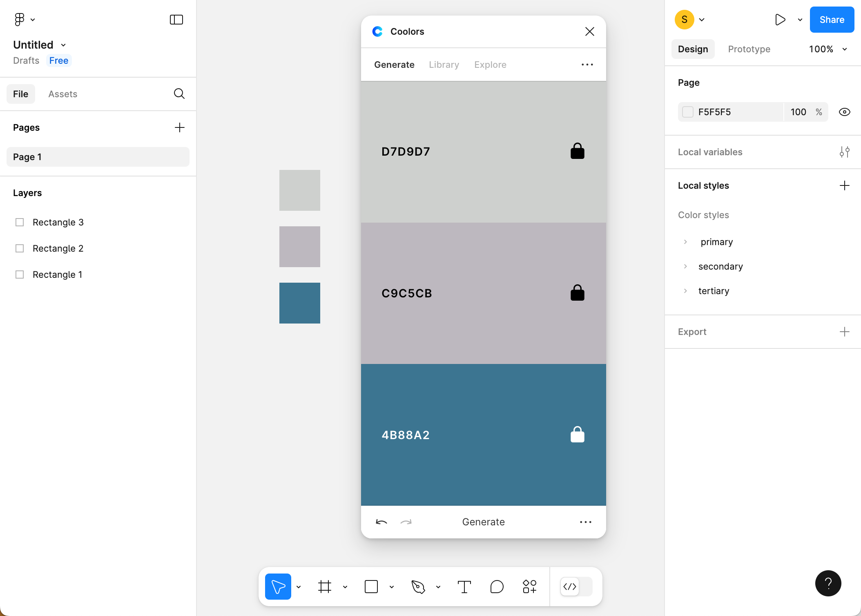Screen dimensions: 861x616
Task: Switch to the Prototype tab
Action: (x=749, y=49)
